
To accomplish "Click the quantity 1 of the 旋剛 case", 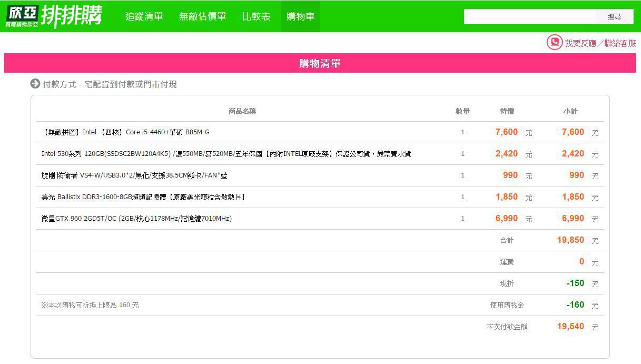I will (463, 175).
